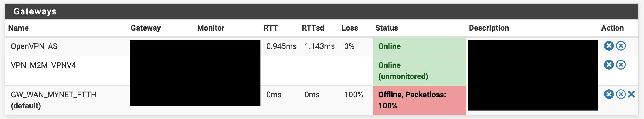Click outlined circle-x icon for VPN_M2M_VPNV4
Image resolution: width=644 pixels, height=119 pixels.
tap(621, 65)
